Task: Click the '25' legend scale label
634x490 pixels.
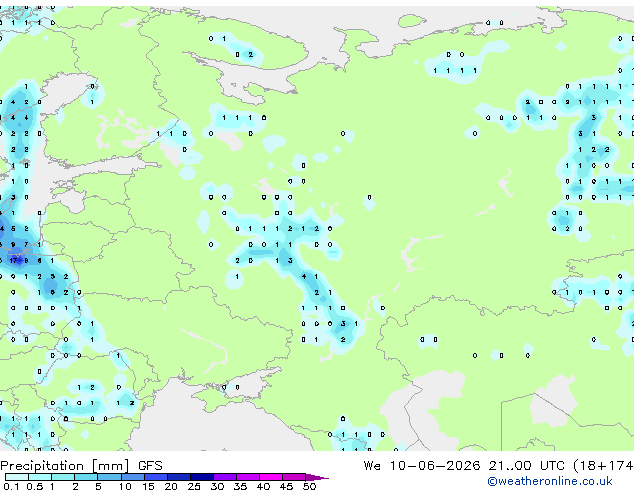Action: [x=194, y=486]
